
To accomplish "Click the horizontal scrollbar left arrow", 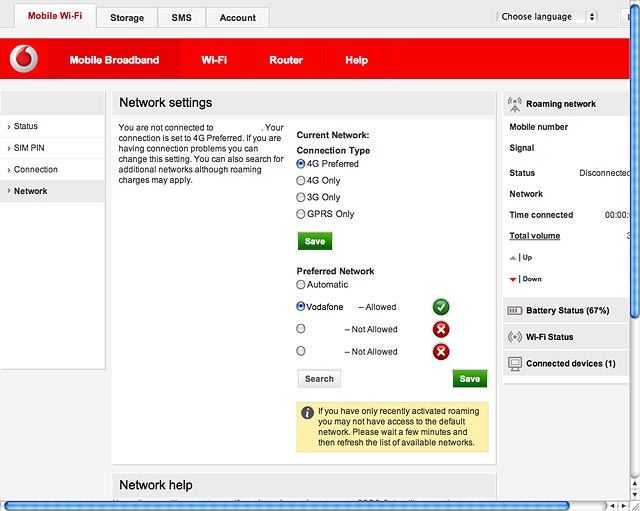I will [x=612, y=506].
